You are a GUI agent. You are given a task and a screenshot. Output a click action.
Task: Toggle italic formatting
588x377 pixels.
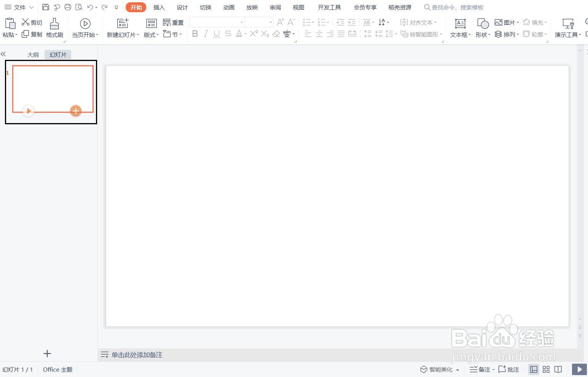coord(206,34)
